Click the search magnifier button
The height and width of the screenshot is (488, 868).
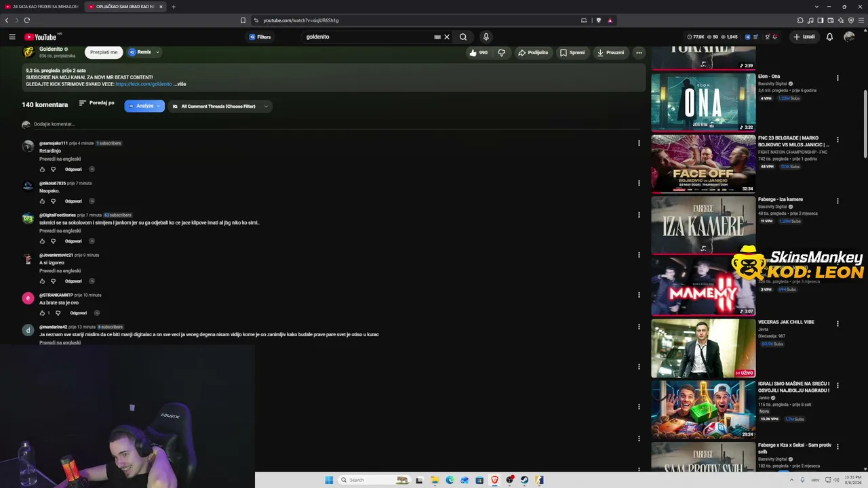(463, 37)
